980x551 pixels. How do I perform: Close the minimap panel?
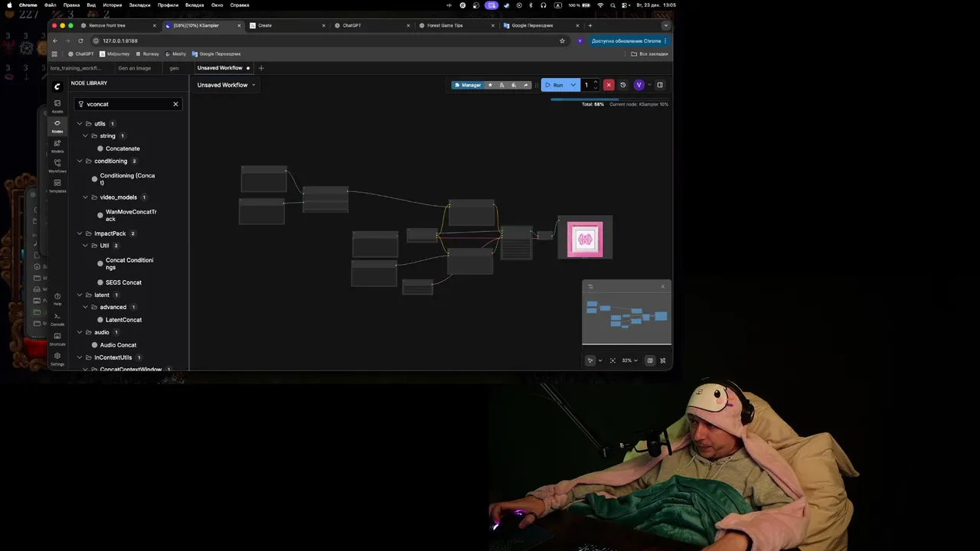pyautogui.click(x=663, y=287)
